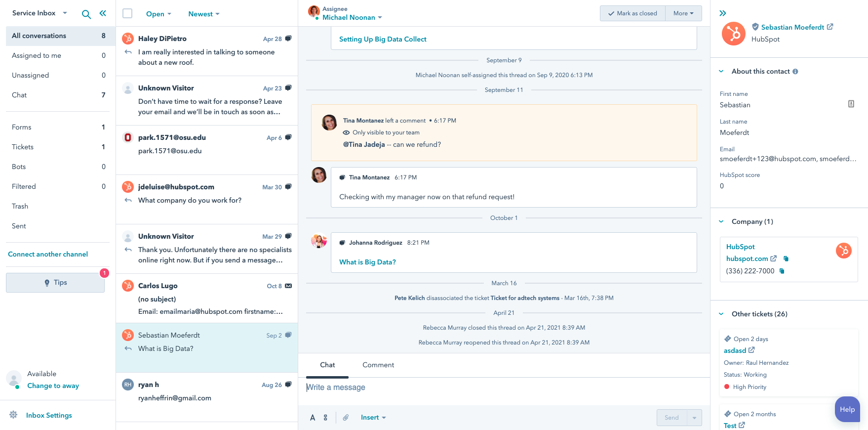Click the attachment paperclip icon
The width and height of the screenshot is (868, 430).
pos(346,418)
